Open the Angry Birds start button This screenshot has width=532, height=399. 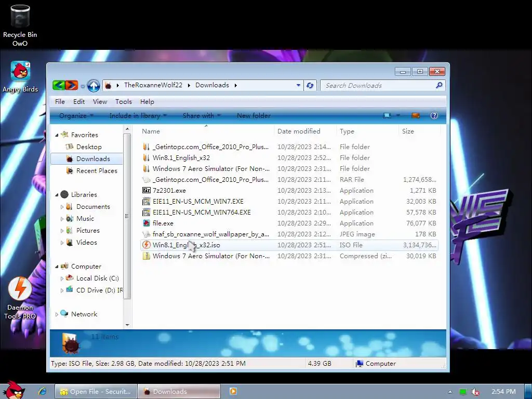tap(13, 390)
